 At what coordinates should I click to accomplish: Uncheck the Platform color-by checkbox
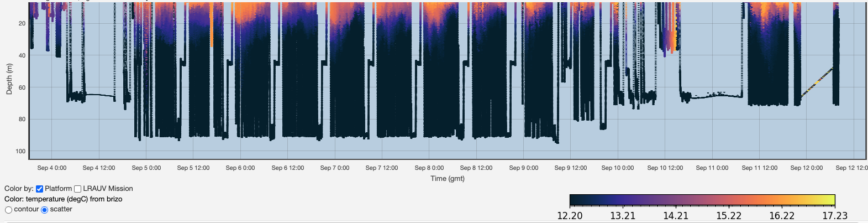click(x=39, y=189)
